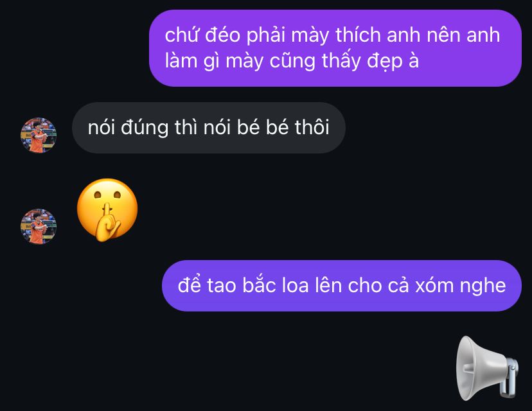Click the shushing face emoji message
The width and height of the screenshot is (532, 411).
[107, 210]
